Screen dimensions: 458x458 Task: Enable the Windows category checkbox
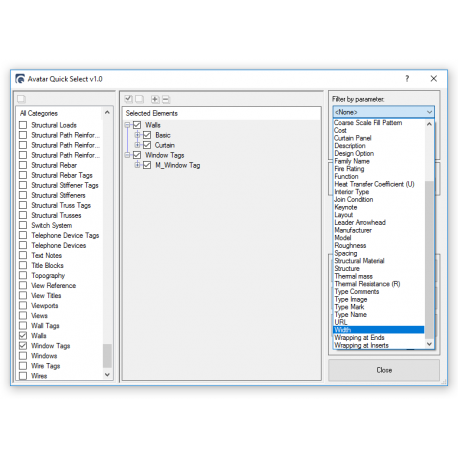click(23, 355)
